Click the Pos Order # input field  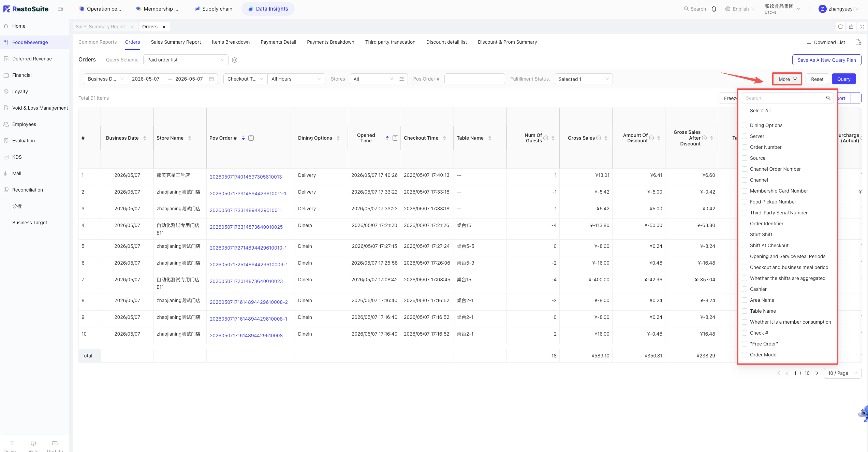[x=474, y=79]
